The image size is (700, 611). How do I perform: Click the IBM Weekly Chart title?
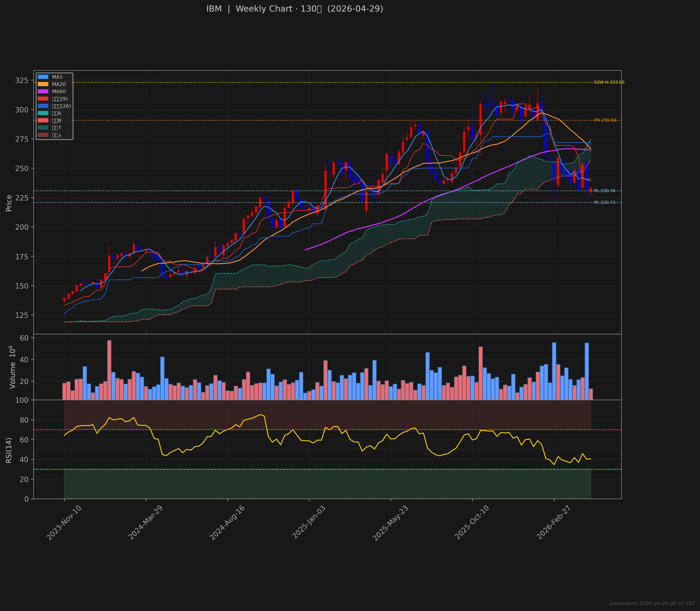(294, 9)
